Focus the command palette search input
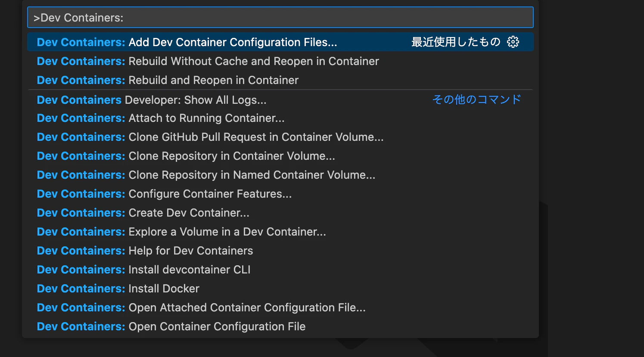 coord(280,18)
